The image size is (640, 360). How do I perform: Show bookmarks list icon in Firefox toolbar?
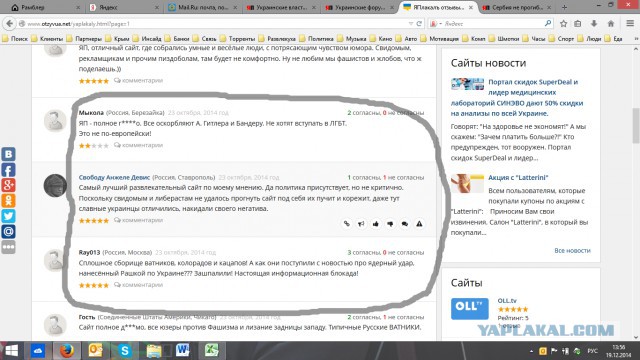click(x=578, y=24)
